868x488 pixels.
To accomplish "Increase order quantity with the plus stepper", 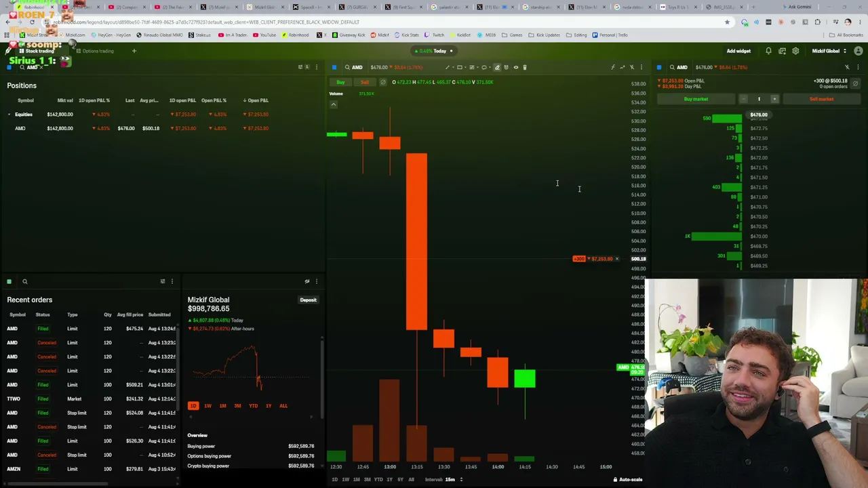I will click(775, 99).
